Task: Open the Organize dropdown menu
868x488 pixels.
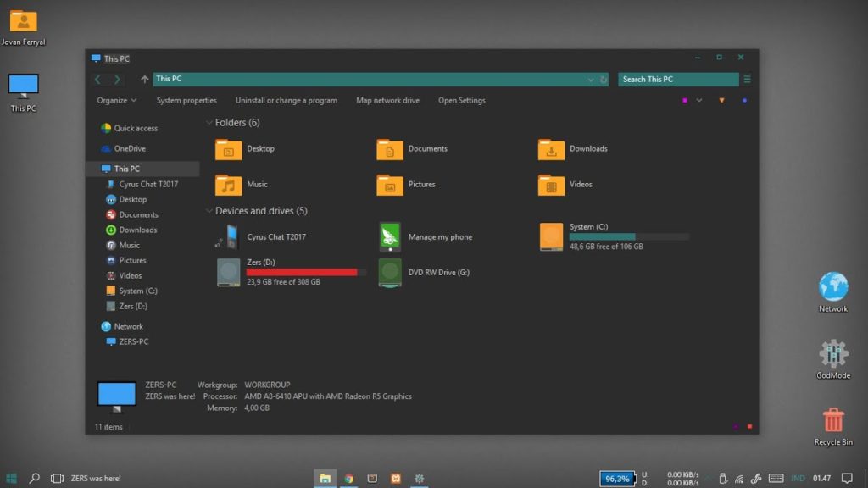Action: (x=117, y=100)
